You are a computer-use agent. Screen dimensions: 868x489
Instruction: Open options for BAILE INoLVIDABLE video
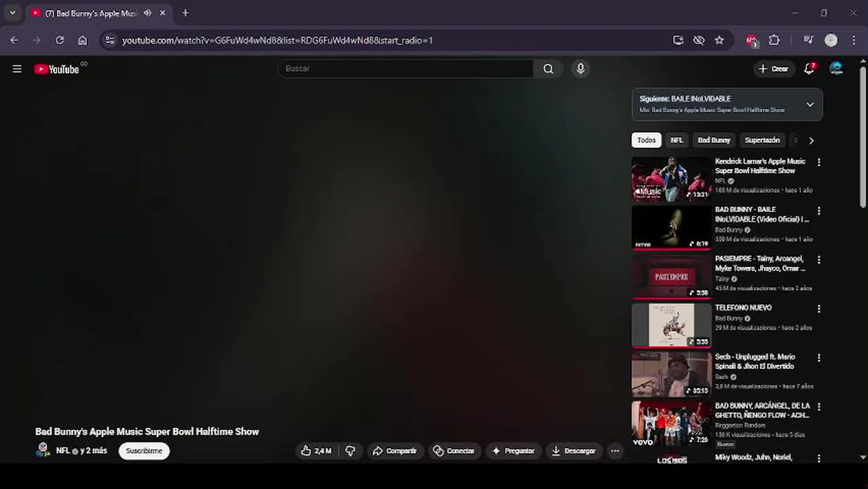(818, 211)
